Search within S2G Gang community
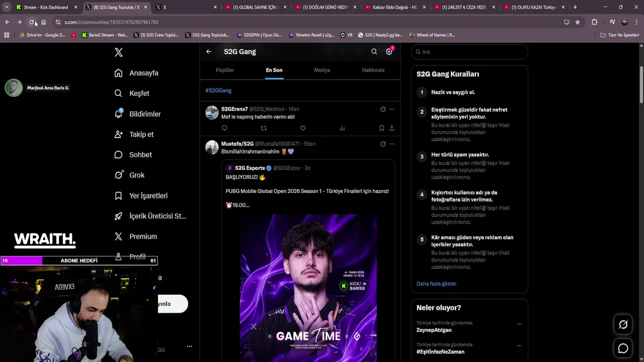 pos(374,51)
